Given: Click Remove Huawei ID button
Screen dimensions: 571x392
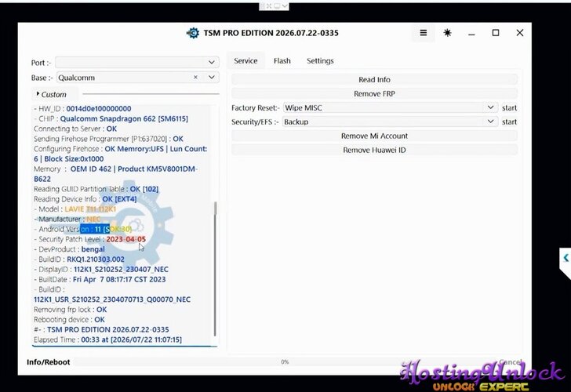Looking at the screenshot, I should [x=374, y=150].
